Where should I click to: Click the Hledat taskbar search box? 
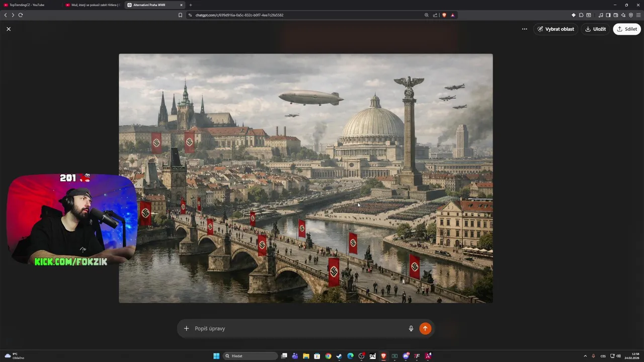click(250, 356)
